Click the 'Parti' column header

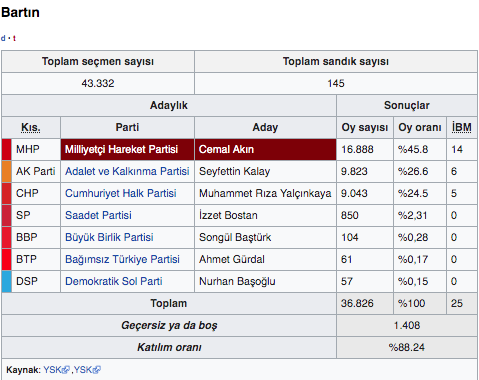[x=127, y=127]
